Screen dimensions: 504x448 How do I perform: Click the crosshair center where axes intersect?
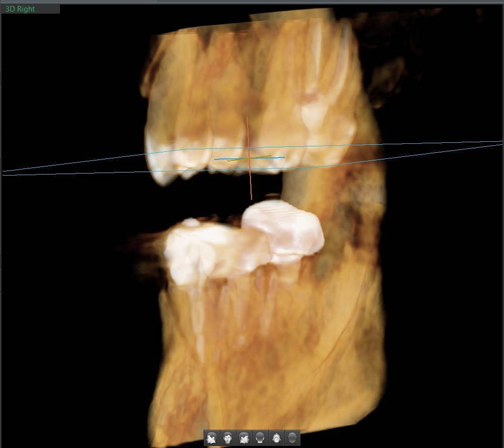point(249,159)
